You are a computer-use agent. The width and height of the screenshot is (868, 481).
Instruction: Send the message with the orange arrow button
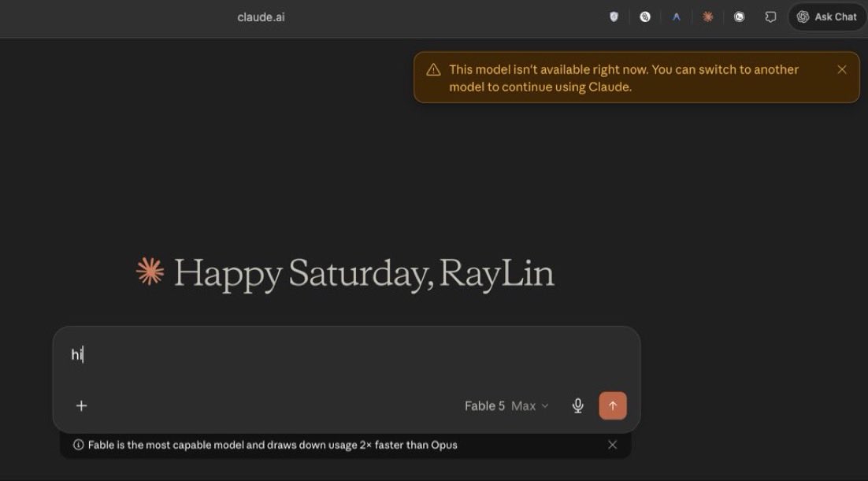point(613,405)
